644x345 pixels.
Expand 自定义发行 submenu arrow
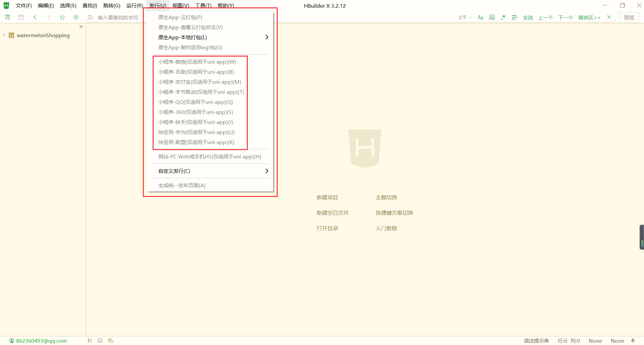coord(267,171)
